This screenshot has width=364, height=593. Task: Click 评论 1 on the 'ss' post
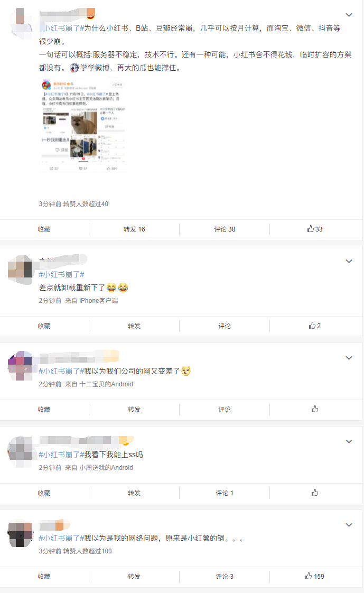coord(225,493)
